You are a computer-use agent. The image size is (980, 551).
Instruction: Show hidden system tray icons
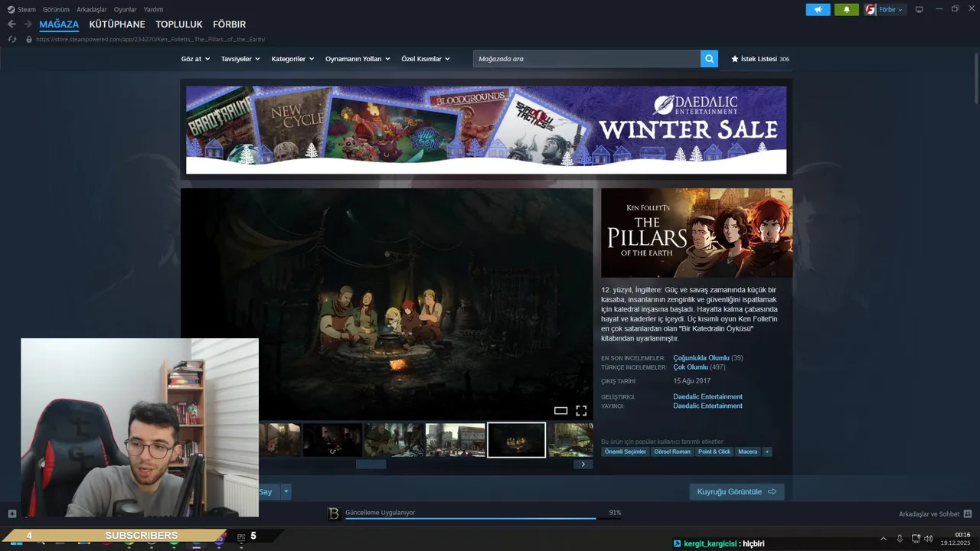(x=883, y=539)
